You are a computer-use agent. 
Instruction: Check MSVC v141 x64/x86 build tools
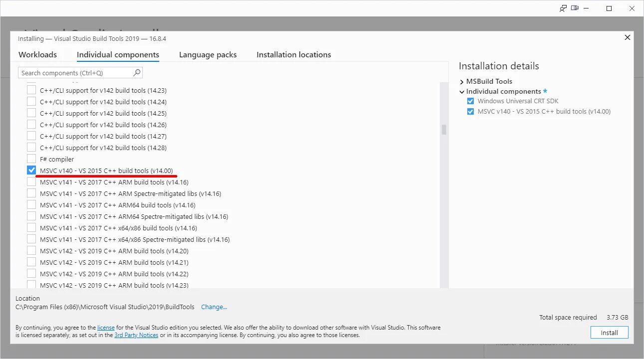pos(31,228)
